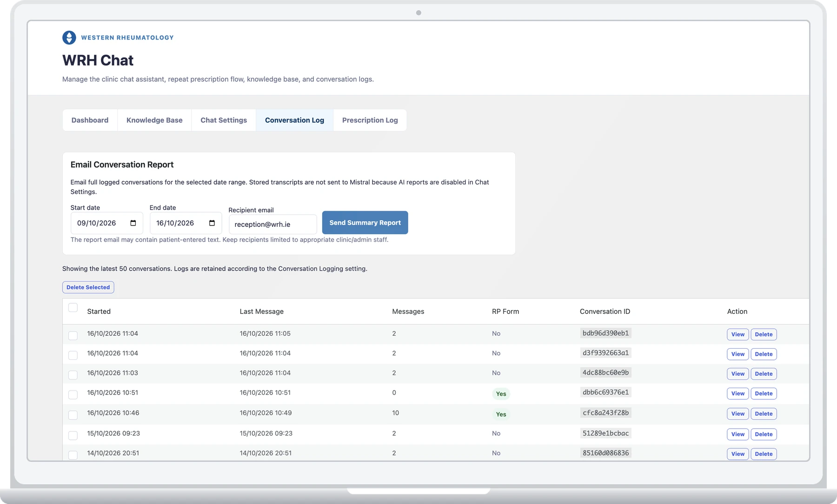The height and width of the screenshot is (504, 837).
Task: View conversation 51289e1bcbac
Action: (x=738, y=434)
